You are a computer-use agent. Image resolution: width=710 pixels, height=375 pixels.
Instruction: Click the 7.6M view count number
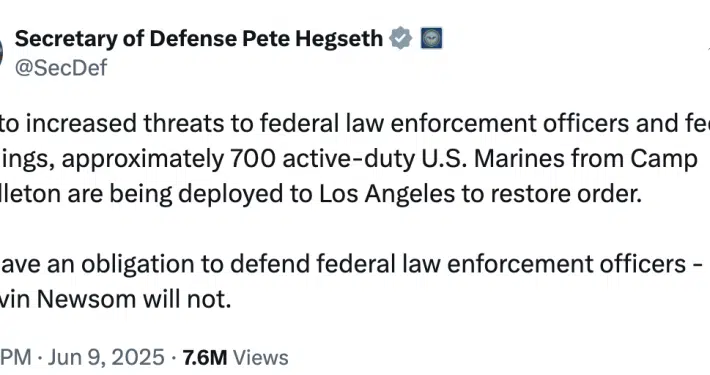205,357
